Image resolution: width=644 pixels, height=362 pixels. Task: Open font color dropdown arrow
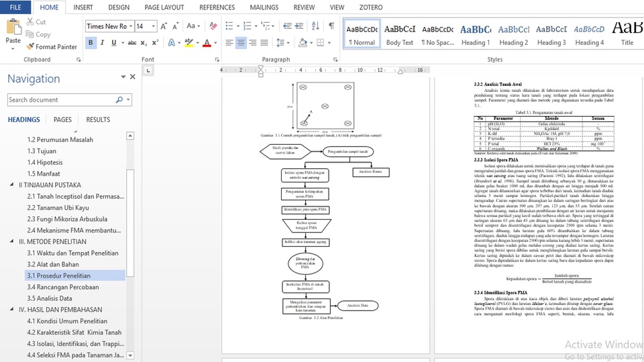(215, 43)
